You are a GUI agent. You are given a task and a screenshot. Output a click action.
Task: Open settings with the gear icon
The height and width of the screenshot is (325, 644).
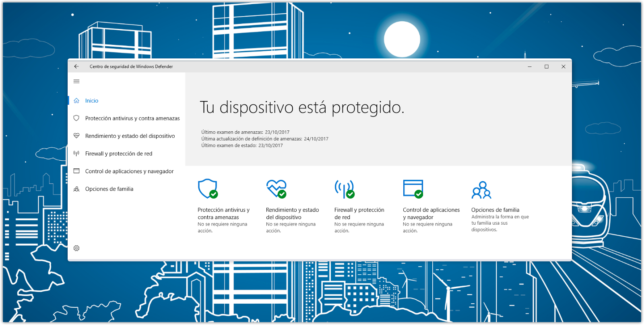[76, 248]
